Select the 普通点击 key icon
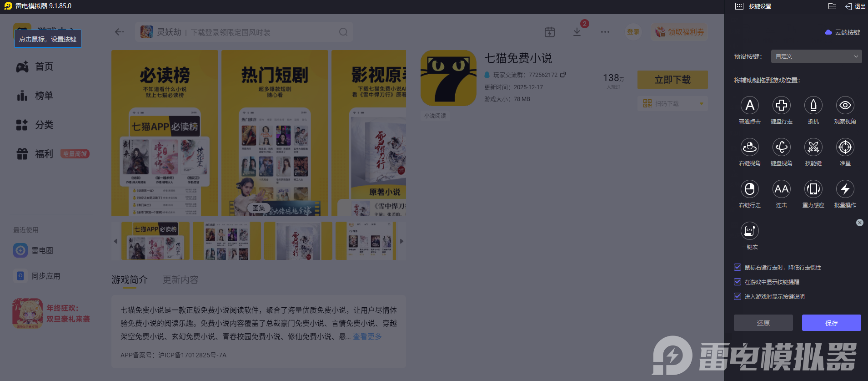Screen dimensions: 868x381 tap(750, 105)
